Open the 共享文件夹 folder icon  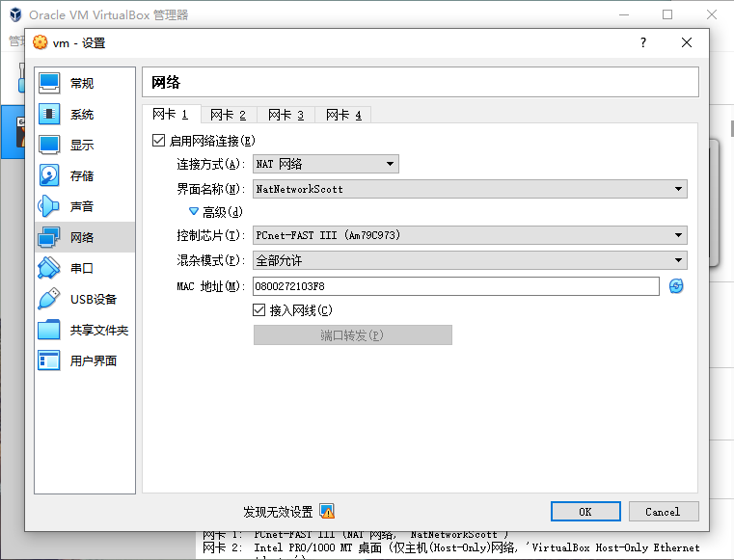(49, 330)
